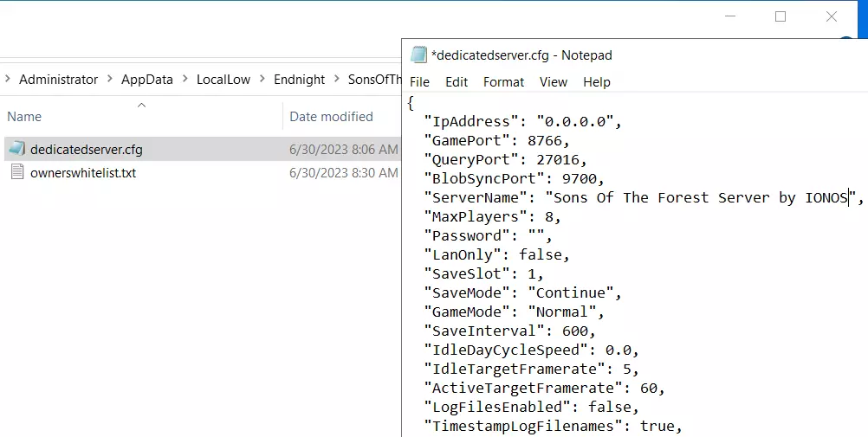Minimize the File Explorer window
Screen dimensions: 868x437
pyautogui.click(x=729, y=16)
